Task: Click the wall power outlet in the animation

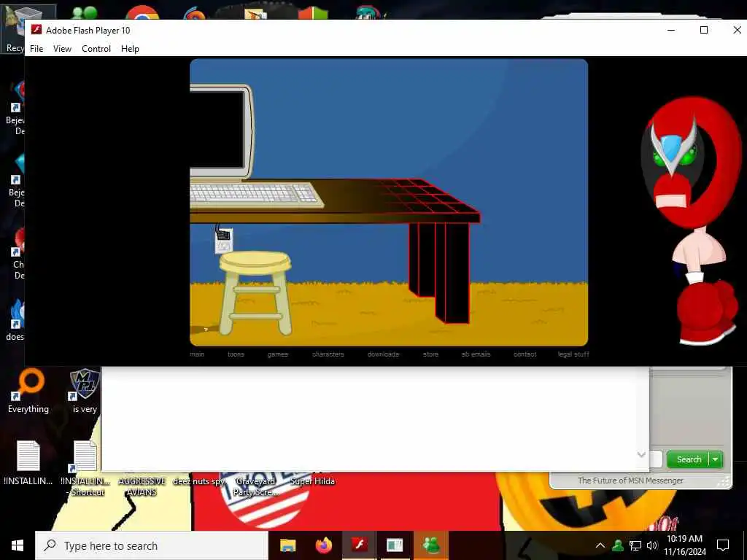Action: pyautogui.click(x=223, y=241)
